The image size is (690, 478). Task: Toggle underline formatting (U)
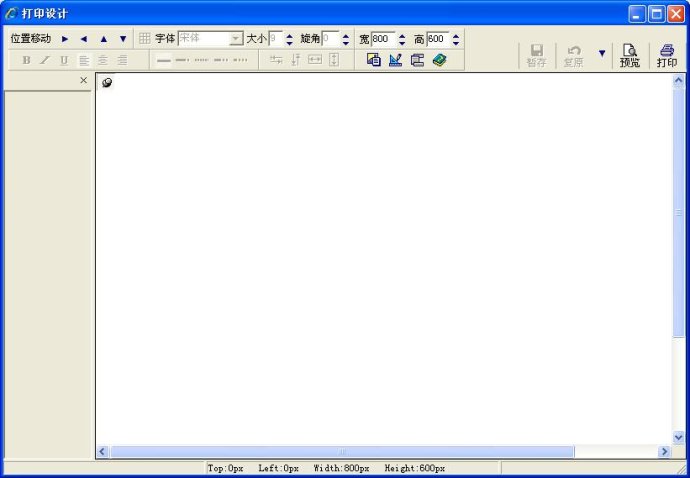64,60
